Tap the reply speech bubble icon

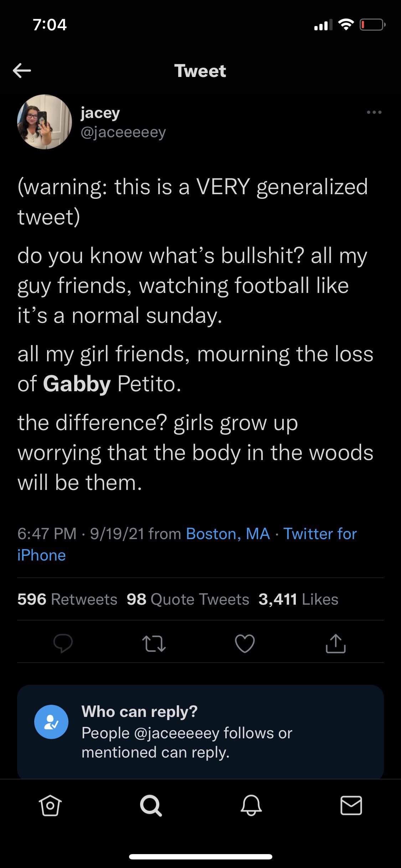click(63, 644)
